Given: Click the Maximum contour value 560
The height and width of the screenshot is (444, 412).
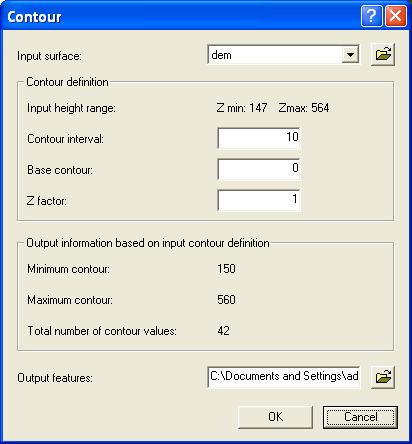Looking at the screenshot, I should click(226, 300).
